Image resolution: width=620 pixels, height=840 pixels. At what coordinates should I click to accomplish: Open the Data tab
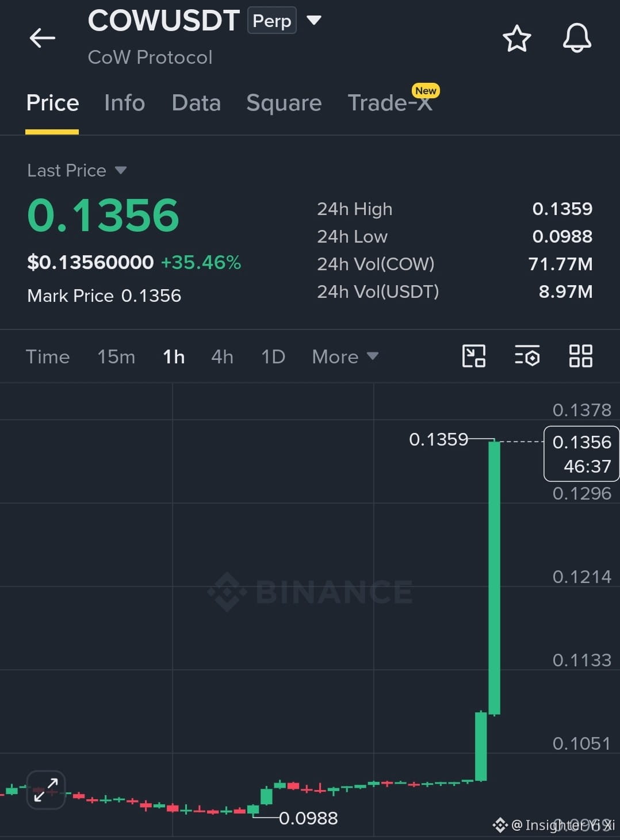(196, 103)
